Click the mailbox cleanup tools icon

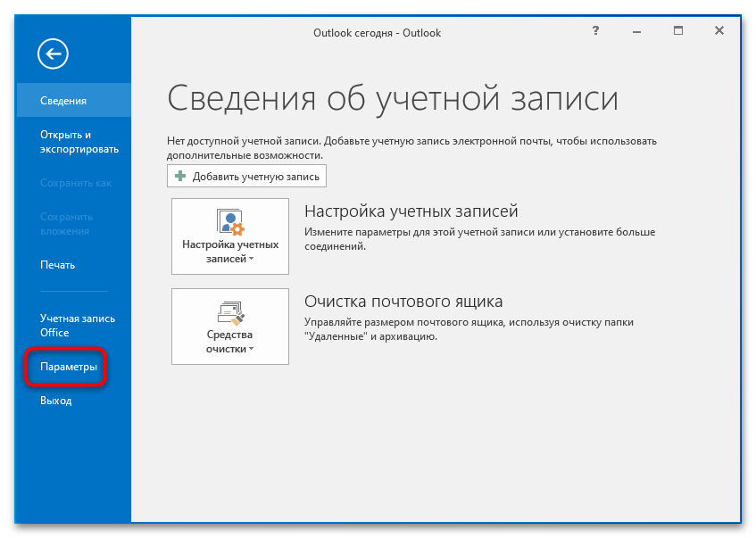pos(230,312)
